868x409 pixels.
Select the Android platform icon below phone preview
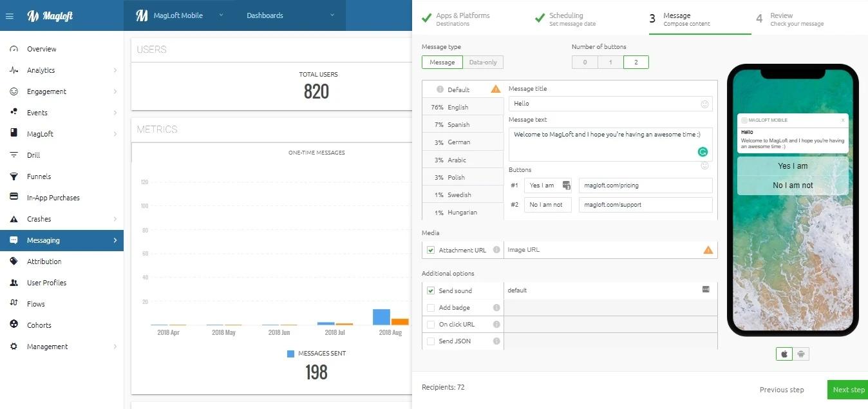[x=802, y=354]
